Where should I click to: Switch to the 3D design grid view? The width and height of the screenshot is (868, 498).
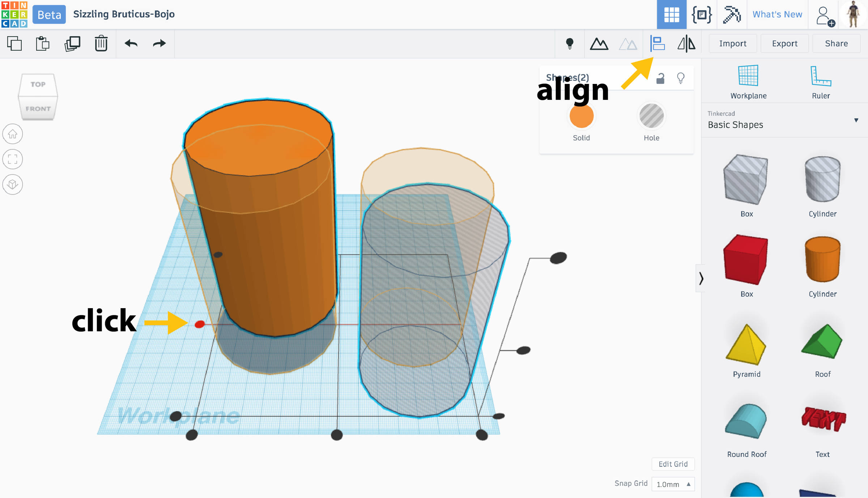(x=672, y=14)
